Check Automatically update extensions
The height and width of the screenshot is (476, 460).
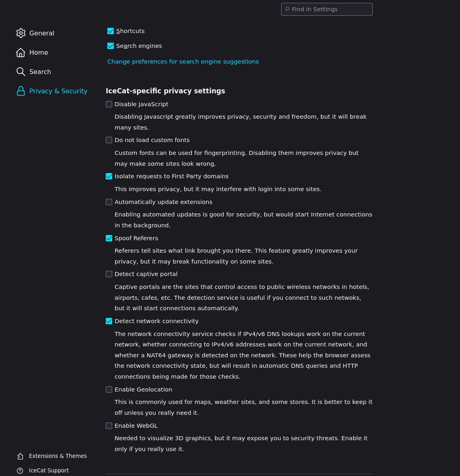tap(109, 202)
